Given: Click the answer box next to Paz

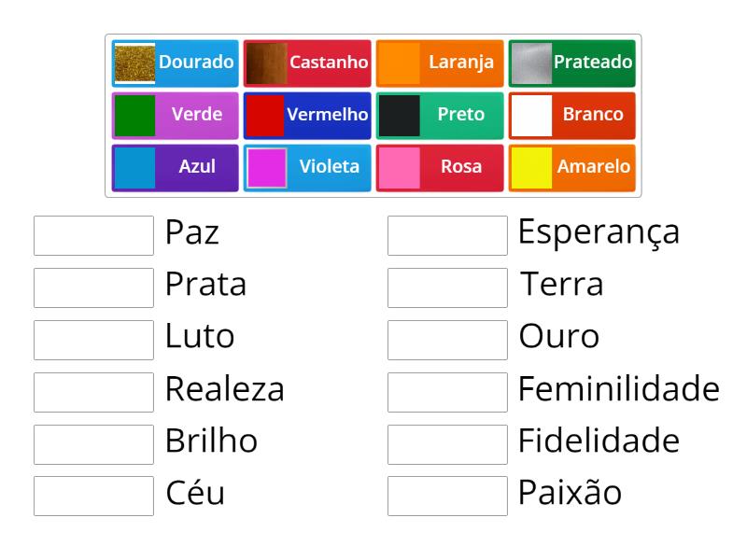Looking at the screenshot, I should coord(92,233).
